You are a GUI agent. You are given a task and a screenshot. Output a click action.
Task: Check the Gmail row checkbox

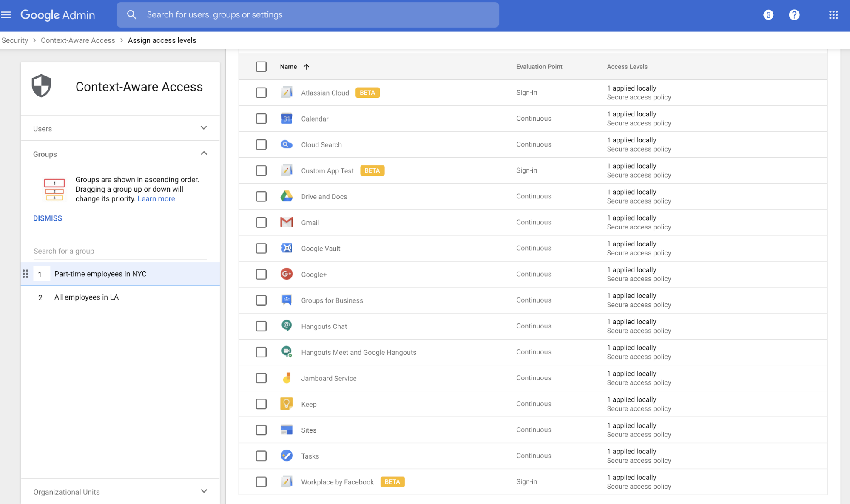click(x=261, y=222)
